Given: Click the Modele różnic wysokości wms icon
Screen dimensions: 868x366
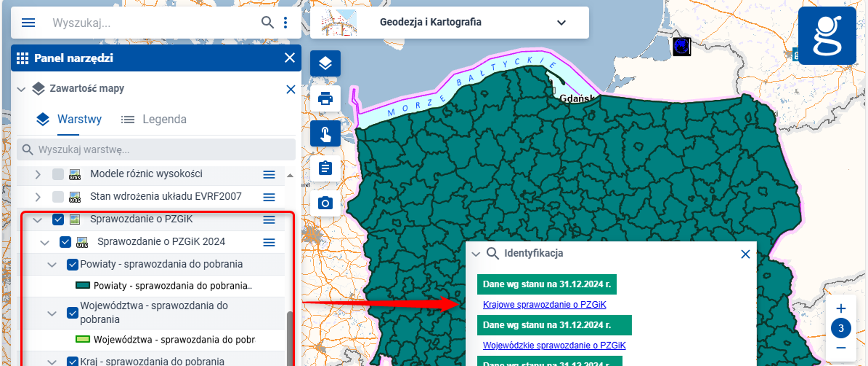Looking at the screenshot, I should click(x=75, y=174).
